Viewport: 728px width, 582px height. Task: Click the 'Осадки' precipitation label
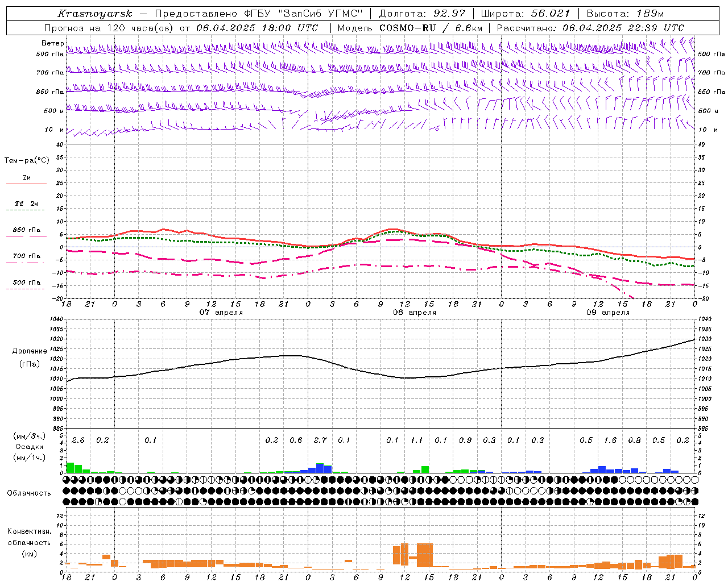(x=30, y=447)
